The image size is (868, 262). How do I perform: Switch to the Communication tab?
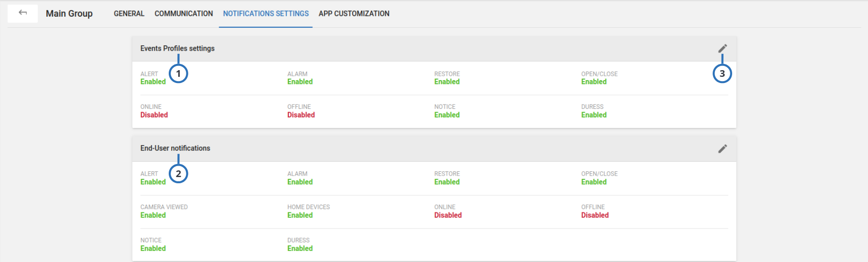pos(184,13)
